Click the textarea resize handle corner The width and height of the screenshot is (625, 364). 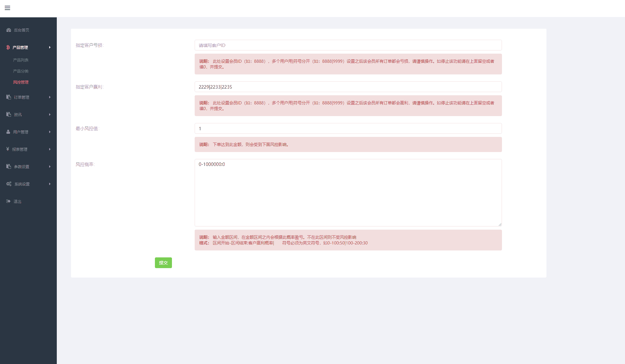coord(500,225)
